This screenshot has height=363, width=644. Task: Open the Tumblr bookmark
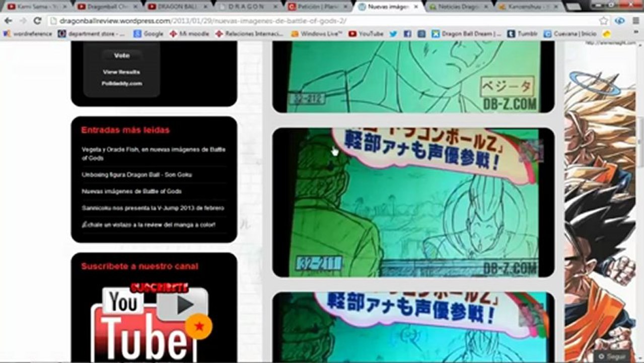[x=522, y=34]
